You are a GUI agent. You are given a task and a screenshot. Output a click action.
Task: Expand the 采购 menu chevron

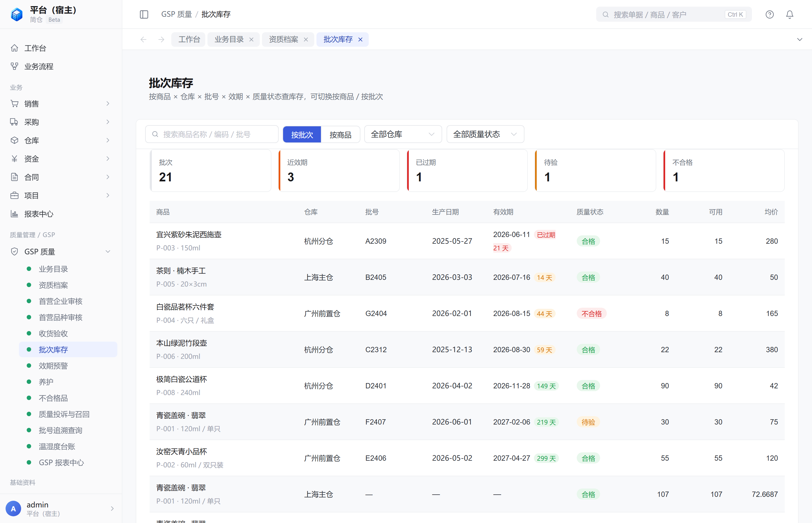tap(108, 122)
